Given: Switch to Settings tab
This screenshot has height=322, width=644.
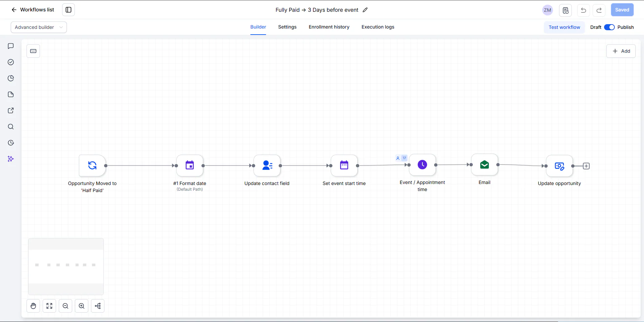Looking at the screenshot, I should point(287,27).
